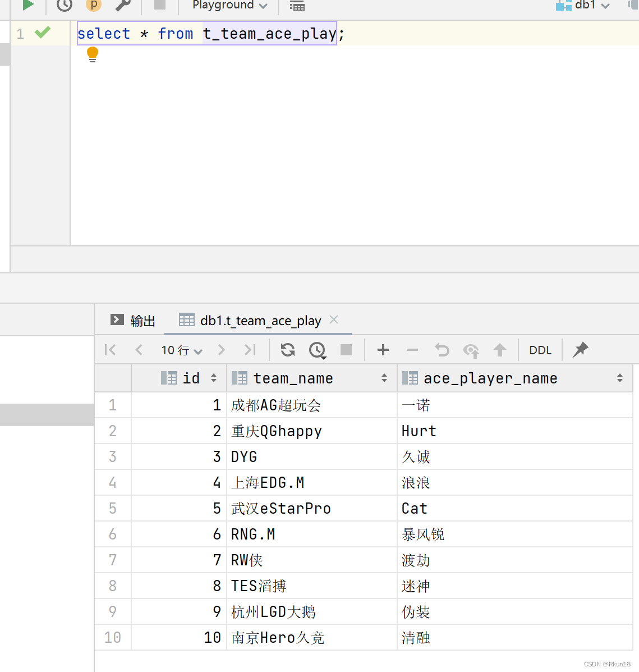Select the 一诺 player cell
Viewport: 639px width, 672px height.
(x=515, y=405)
